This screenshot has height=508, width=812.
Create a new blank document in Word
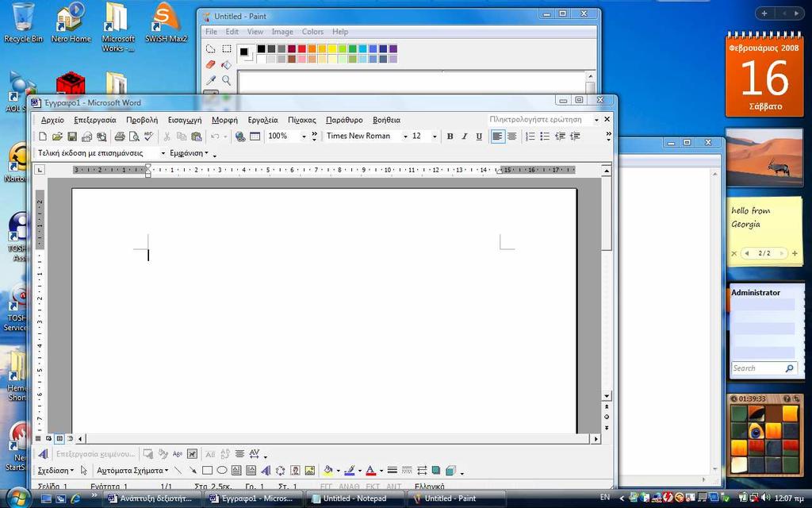point(43,137)
